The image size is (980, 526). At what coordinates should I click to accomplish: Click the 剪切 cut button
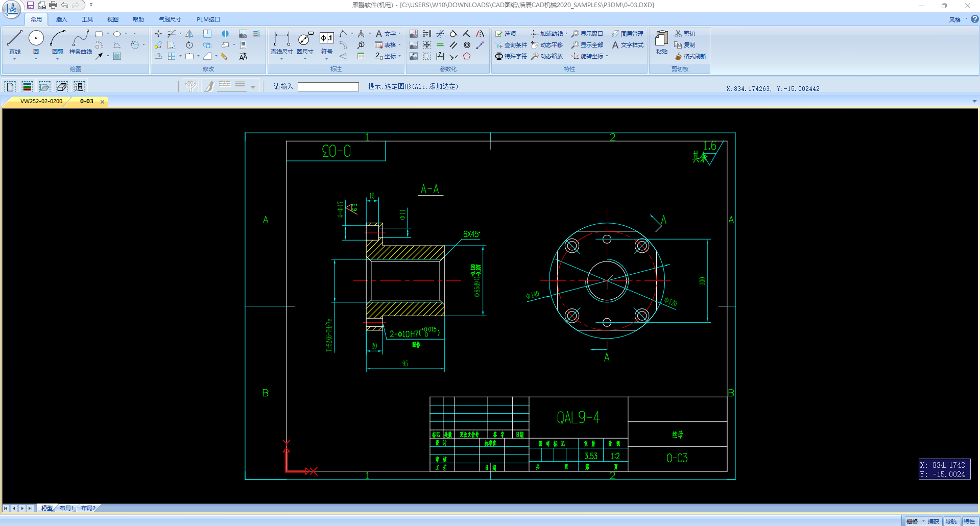[x=685, y=34]
